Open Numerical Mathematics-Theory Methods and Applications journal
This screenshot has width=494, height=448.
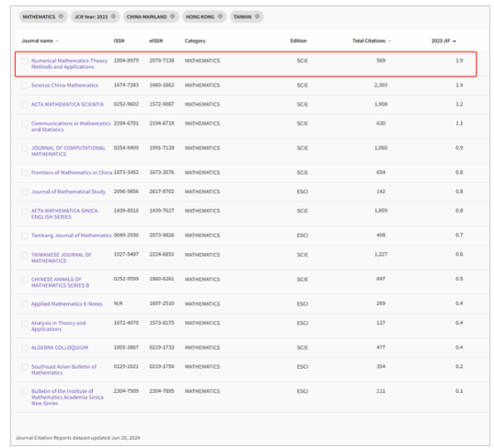69,63
